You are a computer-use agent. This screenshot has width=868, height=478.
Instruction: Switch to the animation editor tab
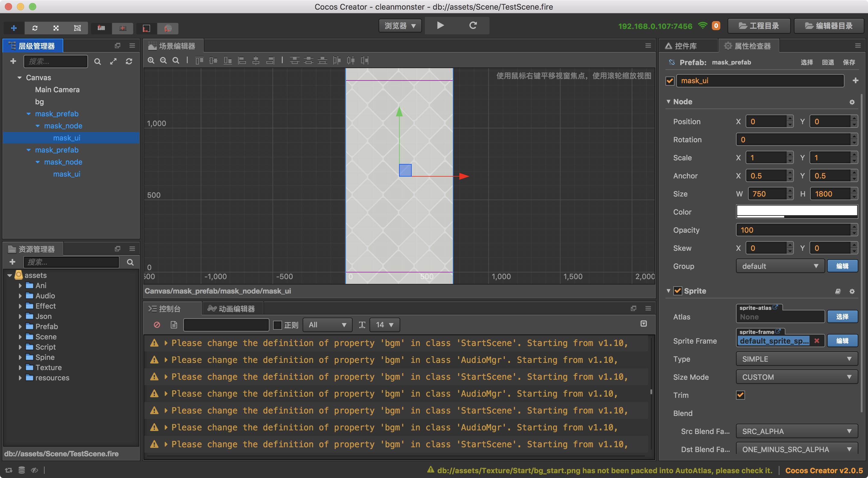[232, 309]
